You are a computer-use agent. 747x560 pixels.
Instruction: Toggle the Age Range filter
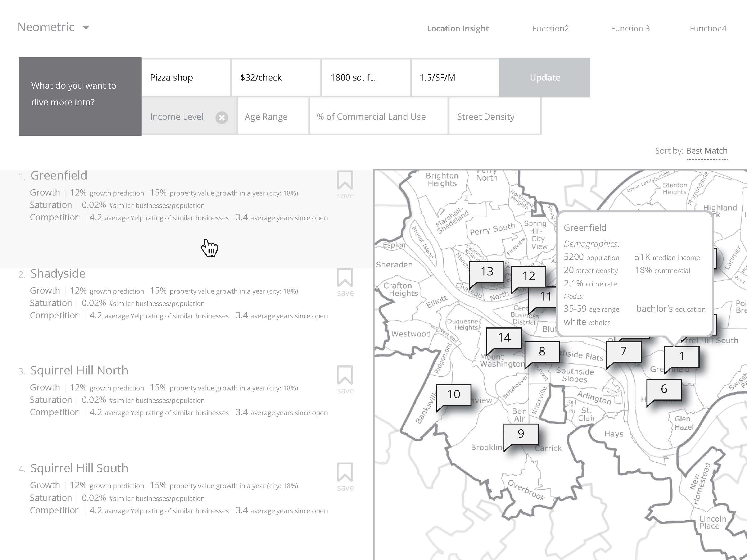pyautogui.click(x=273, y=117)
